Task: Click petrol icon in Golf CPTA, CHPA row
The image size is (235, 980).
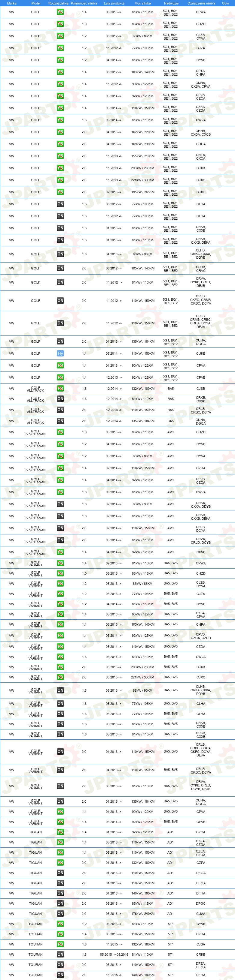Action: pos(60,72)
